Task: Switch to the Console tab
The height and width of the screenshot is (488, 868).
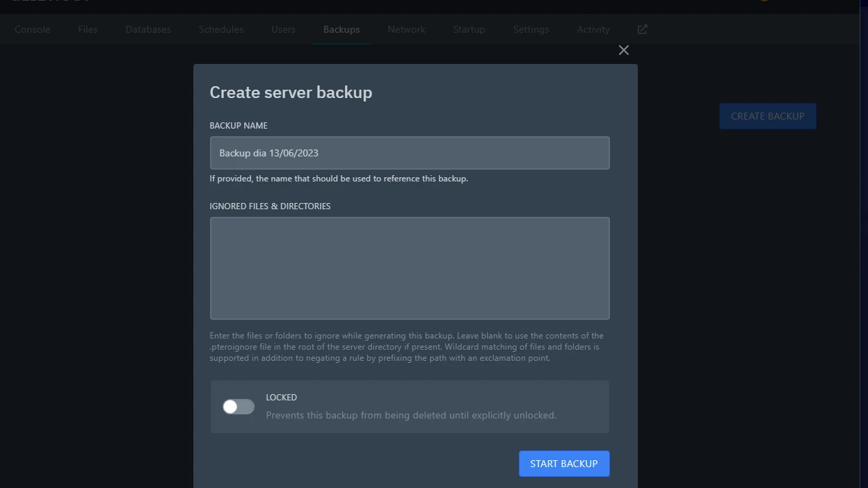Action: 33,29
